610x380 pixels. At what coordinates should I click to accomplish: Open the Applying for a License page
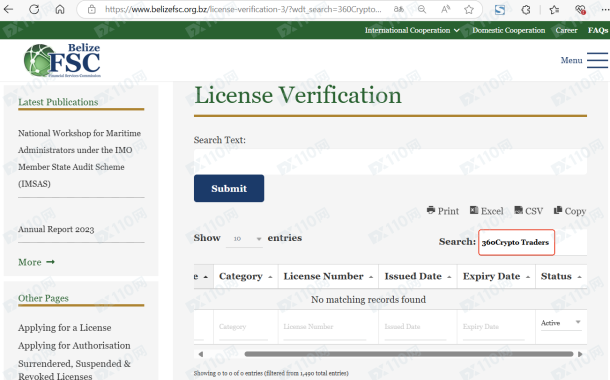65,327
